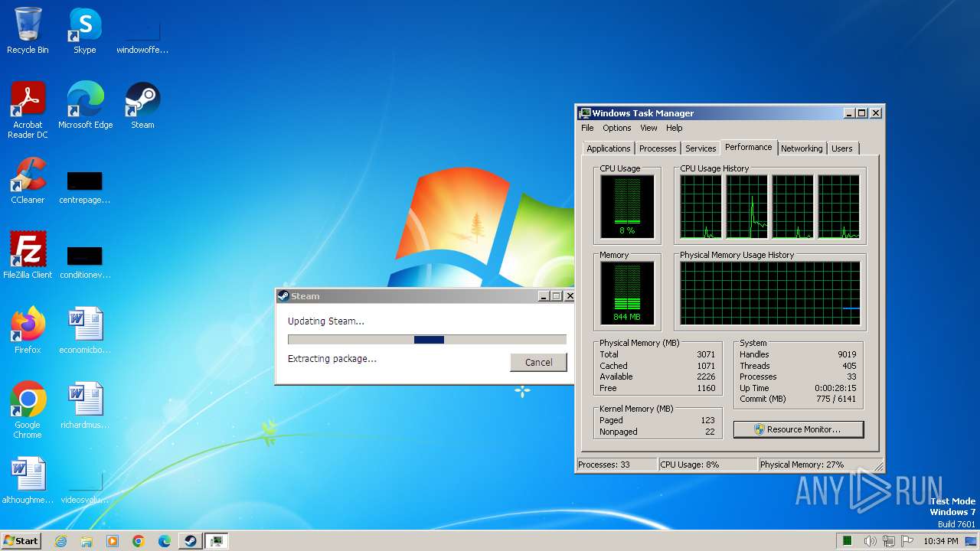Select the windowoffe... desktop file
980x551 pixels.
point(142,35)
